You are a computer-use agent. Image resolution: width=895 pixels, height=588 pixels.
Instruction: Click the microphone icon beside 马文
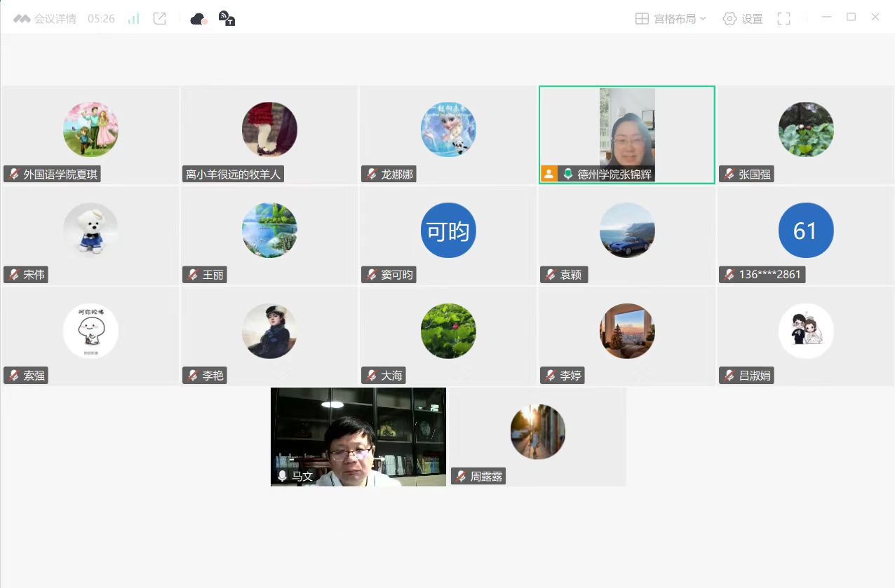[x=282, y=477]
